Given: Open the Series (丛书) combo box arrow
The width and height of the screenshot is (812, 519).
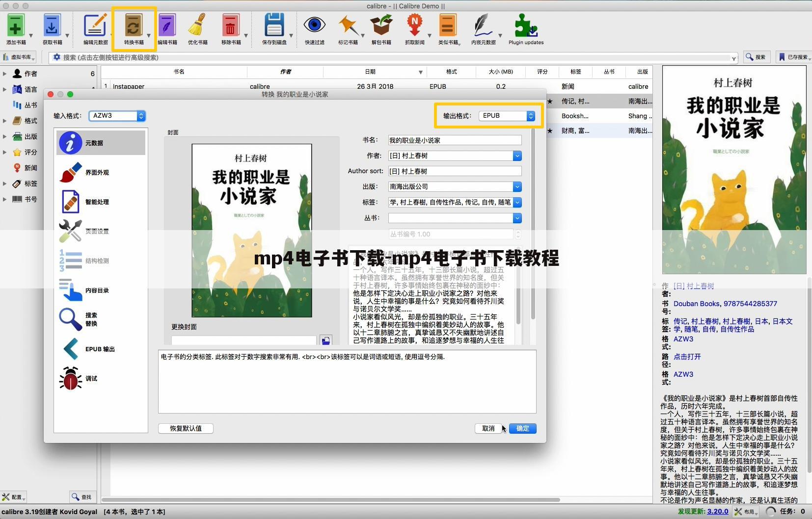Looking at the screenshot, I should tap(517, 218).
